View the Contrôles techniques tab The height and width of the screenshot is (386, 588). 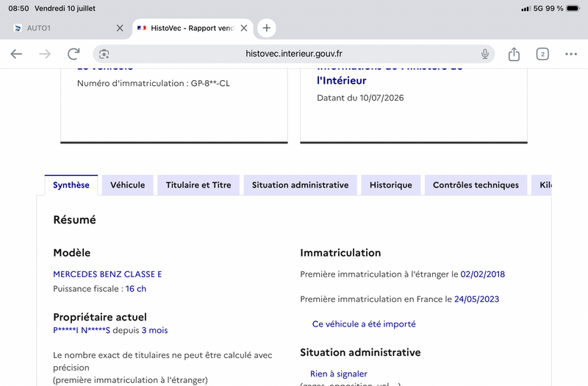[476, 185]
